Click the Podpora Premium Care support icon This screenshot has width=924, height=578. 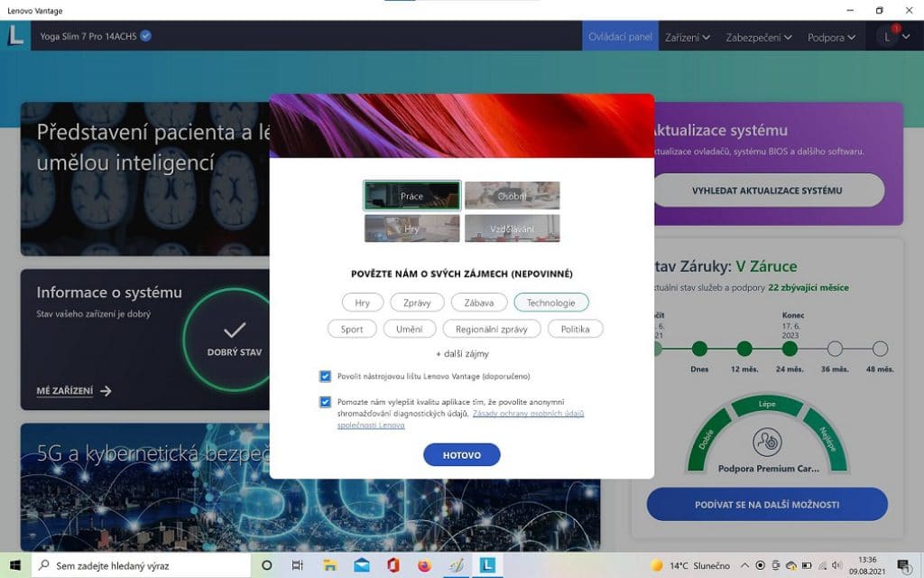[x=767, y=443]
